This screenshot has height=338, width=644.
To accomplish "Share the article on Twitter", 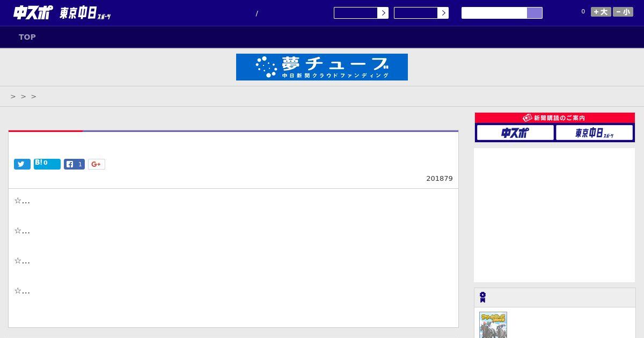I will pos(22,164).
